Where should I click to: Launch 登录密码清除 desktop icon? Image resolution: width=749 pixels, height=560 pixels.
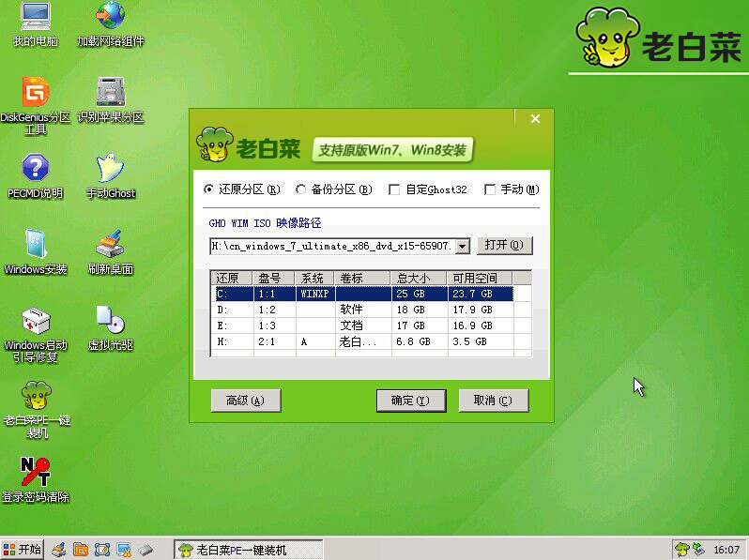pos(36,479)
